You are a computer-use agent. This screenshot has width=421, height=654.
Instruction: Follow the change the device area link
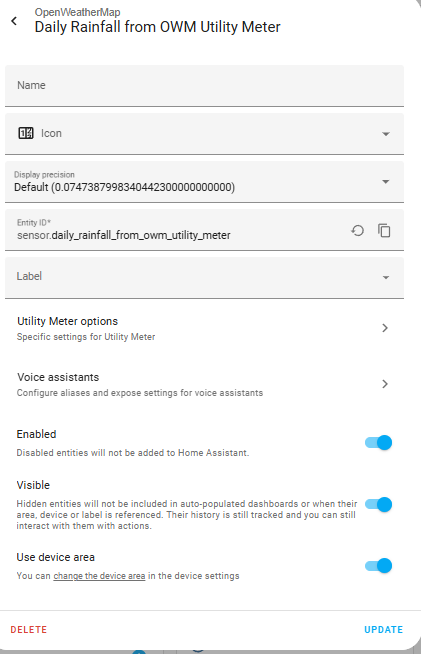tap(99, 576)
